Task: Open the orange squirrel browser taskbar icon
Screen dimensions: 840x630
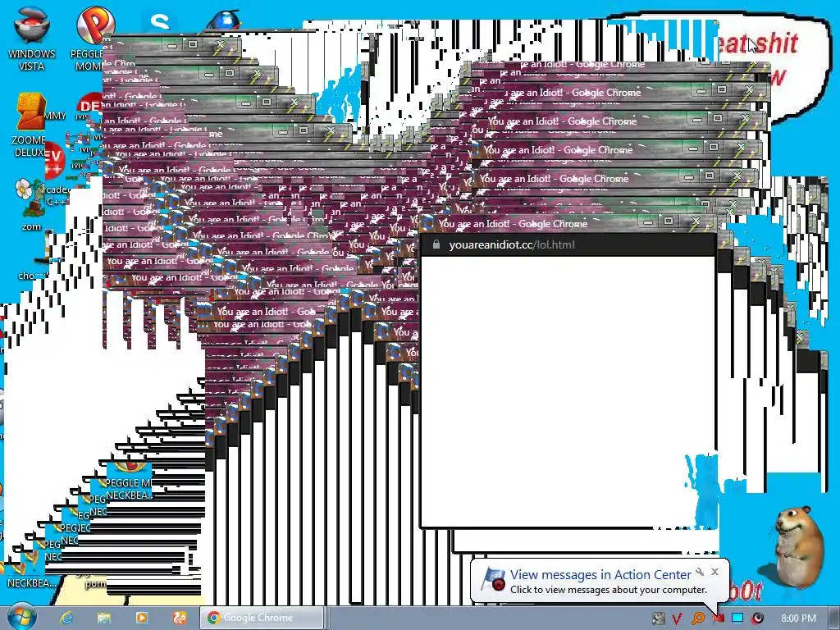Action: [179, 618]
